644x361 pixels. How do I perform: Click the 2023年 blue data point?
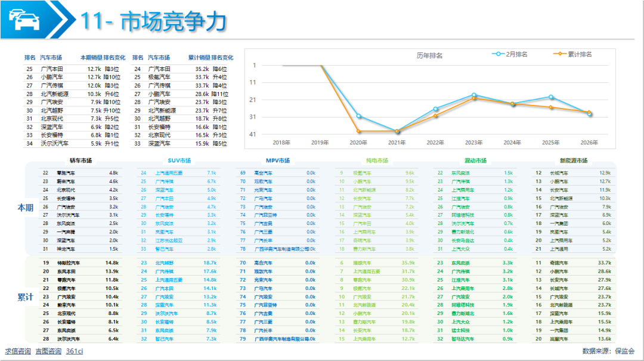pos(473,95)
